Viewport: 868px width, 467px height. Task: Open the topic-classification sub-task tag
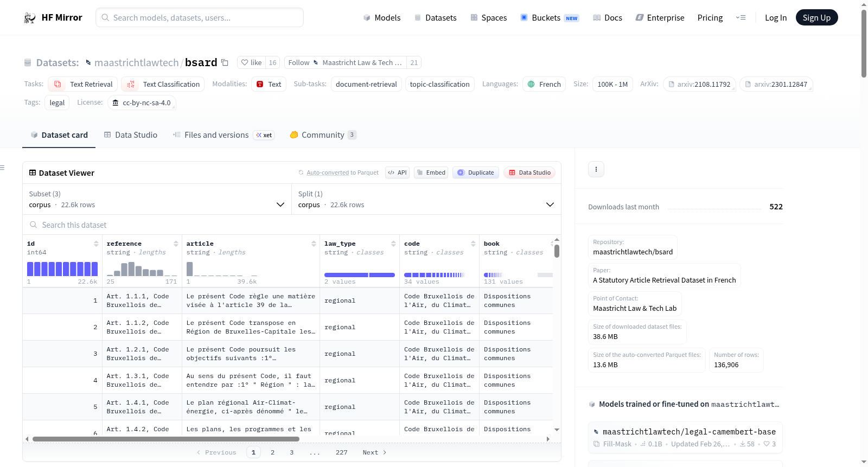pyautogui.click(x=439, y=84)
